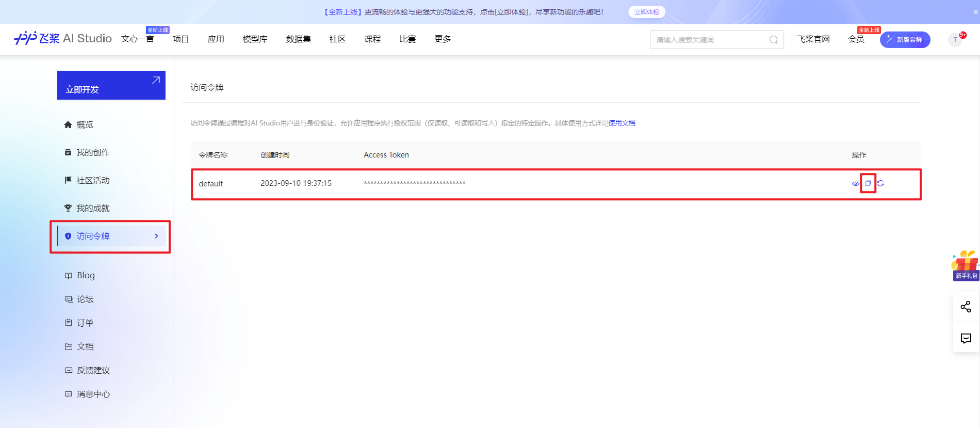Open the 比赛 menu

click(408, 39)
